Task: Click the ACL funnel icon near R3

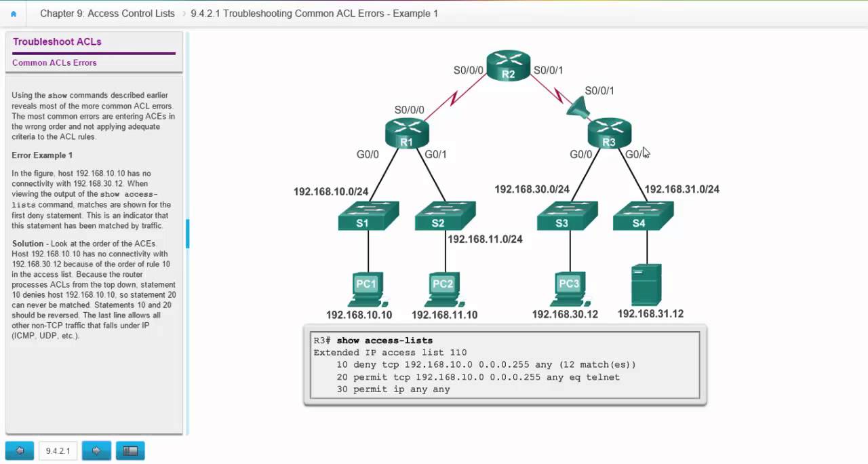Action: point(577,109)
